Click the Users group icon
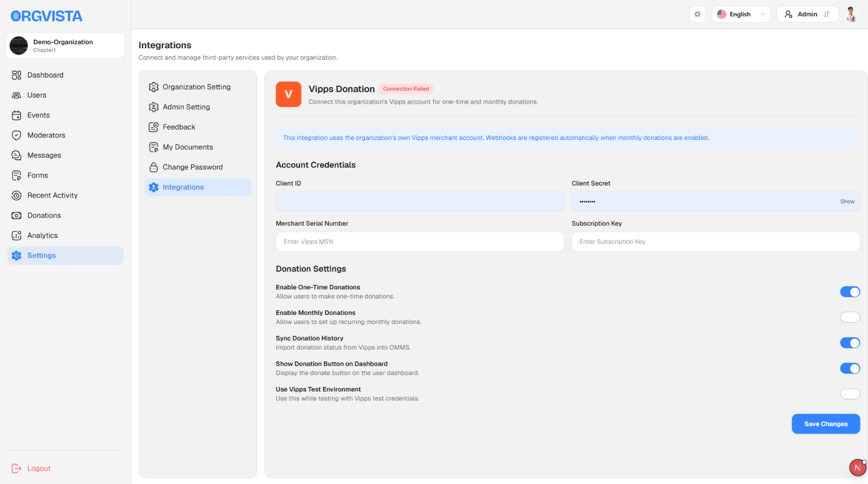The height and width of the screenshot is (484, 868). pos(17,95)
